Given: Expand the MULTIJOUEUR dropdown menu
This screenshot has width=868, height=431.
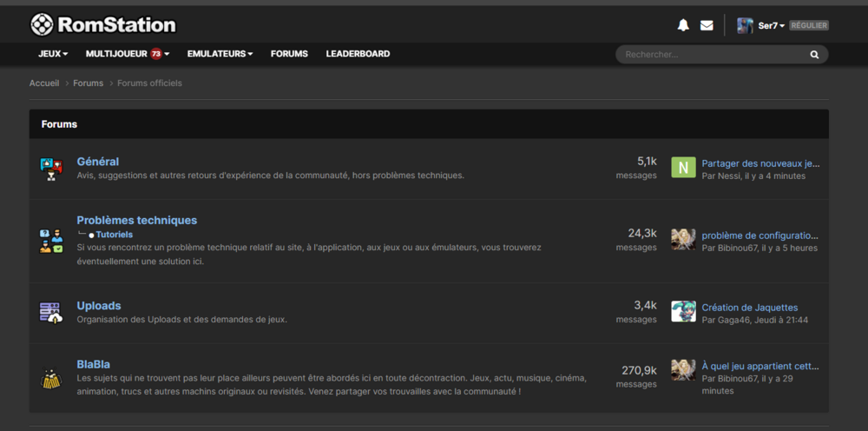Looking at the screenshot, I should click(x=127, y=54).
